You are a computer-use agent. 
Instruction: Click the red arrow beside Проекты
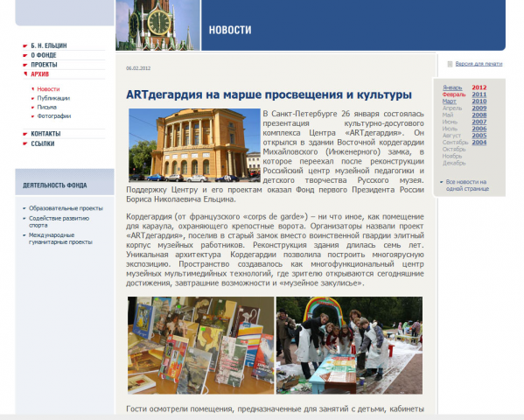click(x=25, y=65)
